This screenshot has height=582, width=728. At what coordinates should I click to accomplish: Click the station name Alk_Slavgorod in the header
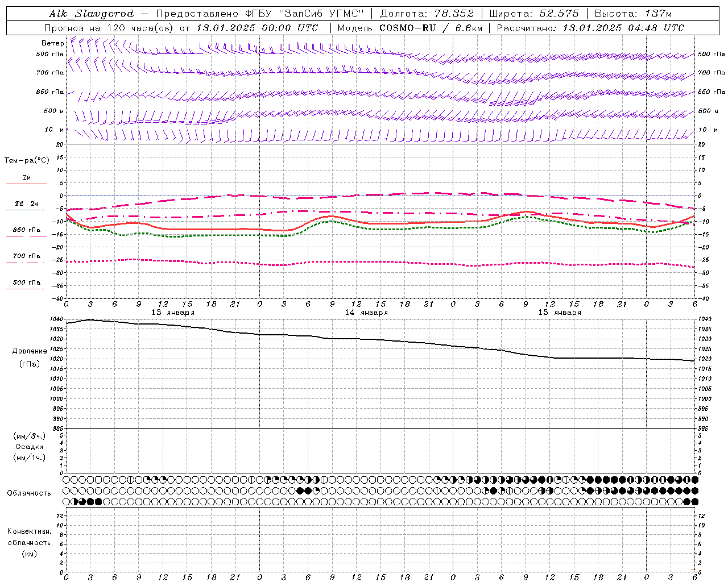[92, 14]
